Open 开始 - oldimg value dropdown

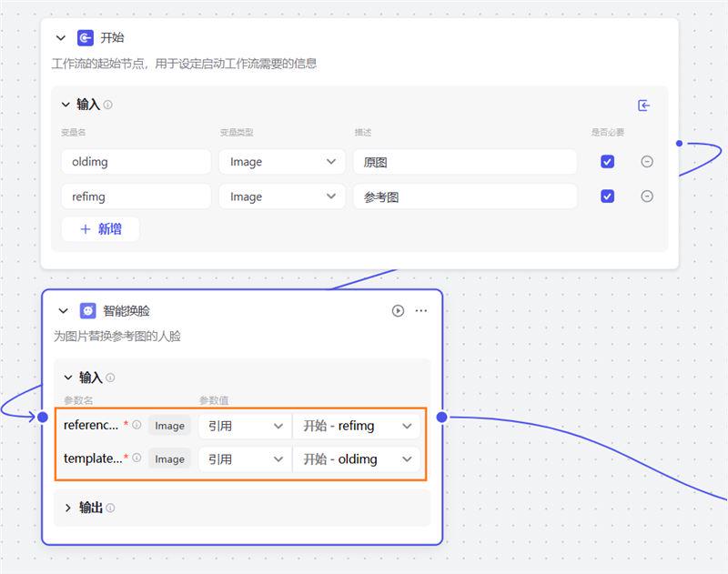point(357,459)
